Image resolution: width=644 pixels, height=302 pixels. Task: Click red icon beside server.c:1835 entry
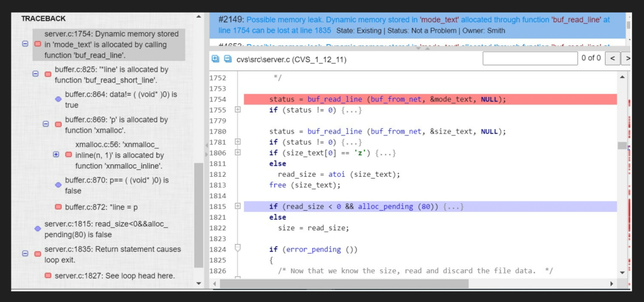38,254
